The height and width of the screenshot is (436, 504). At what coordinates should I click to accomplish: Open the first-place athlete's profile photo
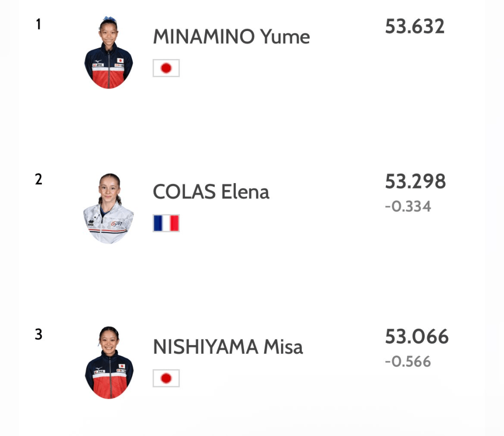(x=109, y=53)
